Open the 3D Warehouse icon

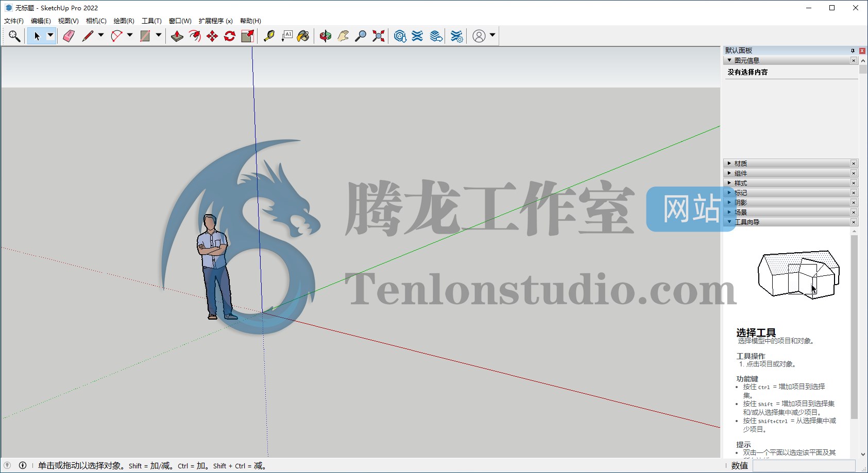pos(400,36)
